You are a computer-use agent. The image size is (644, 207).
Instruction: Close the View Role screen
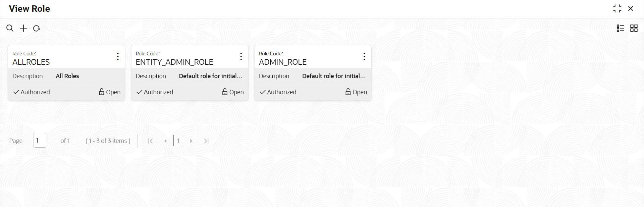pos(631,9)
